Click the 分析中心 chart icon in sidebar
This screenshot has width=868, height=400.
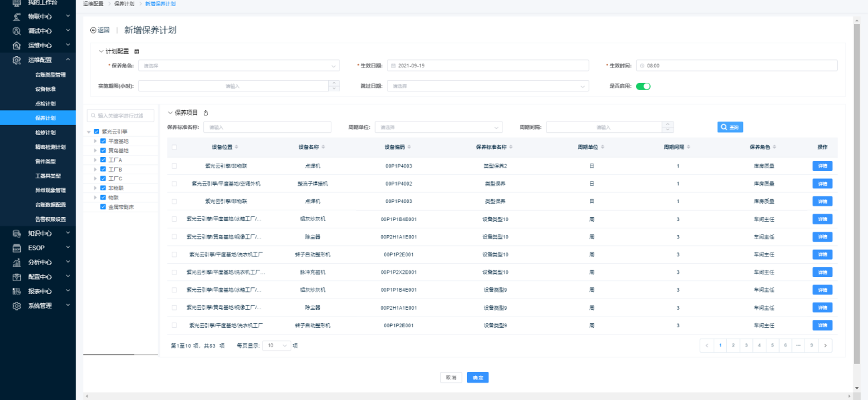point(17,262)
